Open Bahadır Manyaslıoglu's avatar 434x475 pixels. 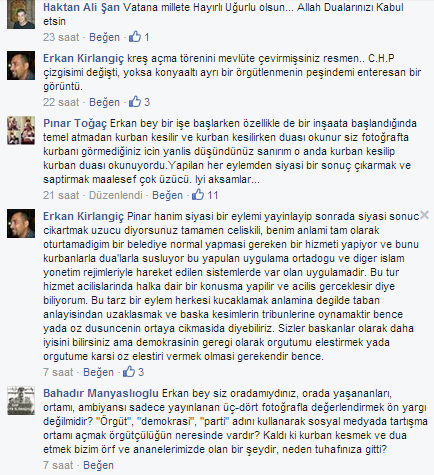click(x=21, y=401)
